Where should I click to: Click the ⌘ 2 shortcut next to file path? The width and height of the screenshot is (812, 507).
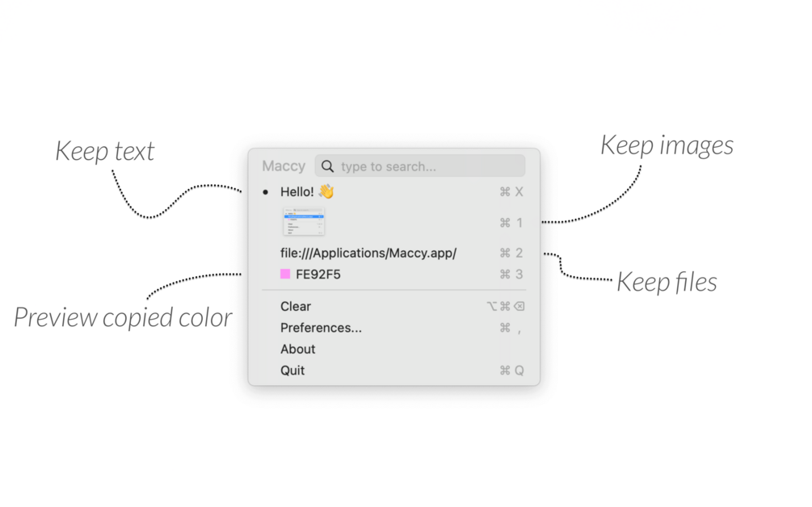(511, 253)
